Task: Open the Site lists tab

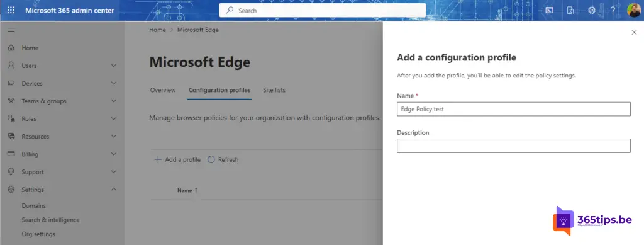Action: [x=274, y=90]
